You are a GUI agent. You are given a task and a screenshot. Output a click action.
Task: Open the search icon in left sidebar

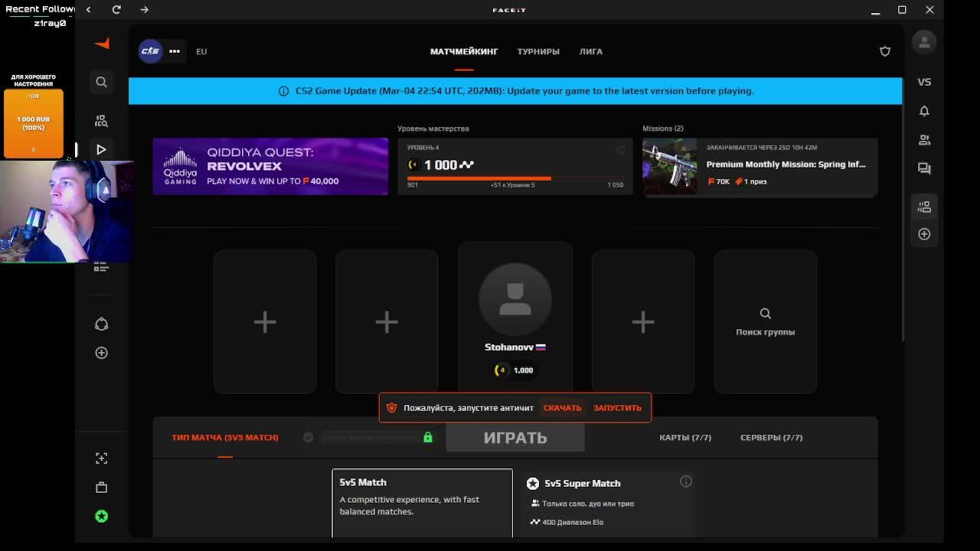click(101, 82)
